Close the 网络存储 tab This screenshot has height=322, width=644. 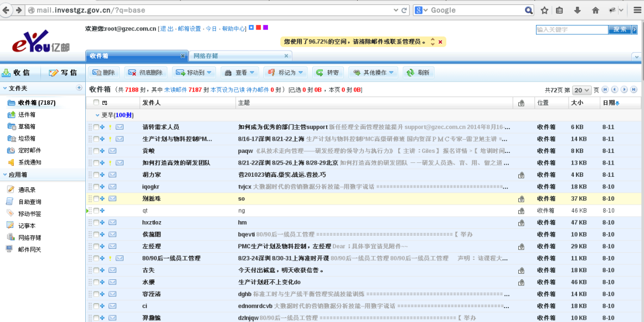coord(286,56)
